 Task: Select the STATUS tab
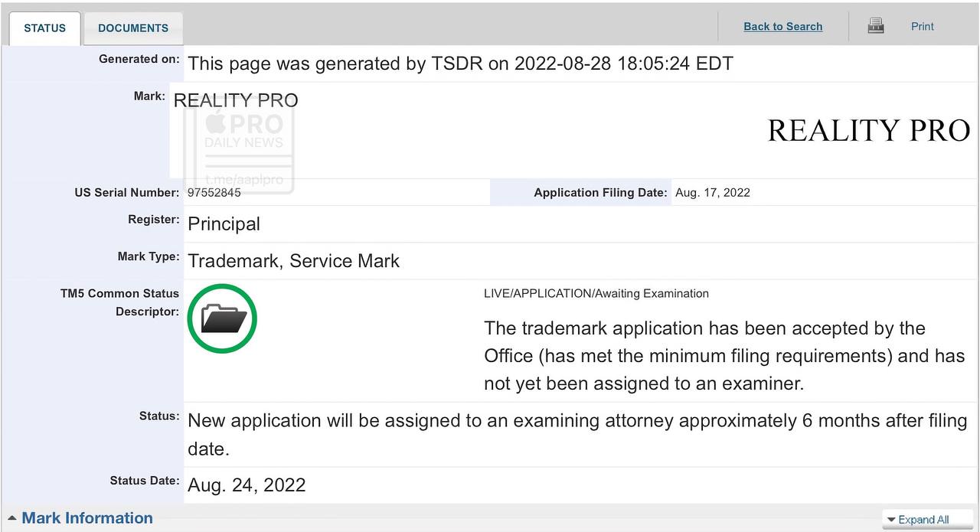pyautogui.click(x=44, y=28)
